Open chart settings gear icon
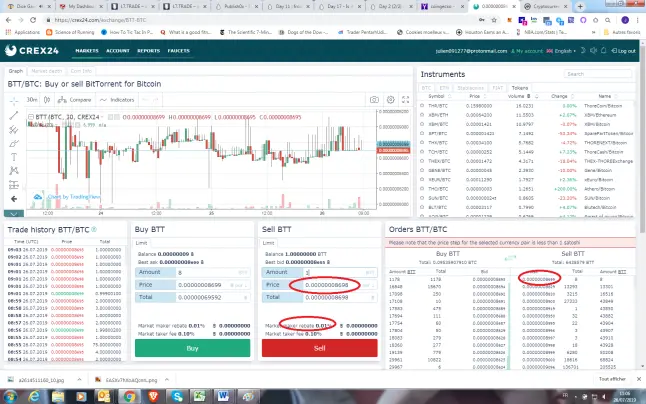Image resolution: width=646 pixels, height=404 pixels. 390,100
